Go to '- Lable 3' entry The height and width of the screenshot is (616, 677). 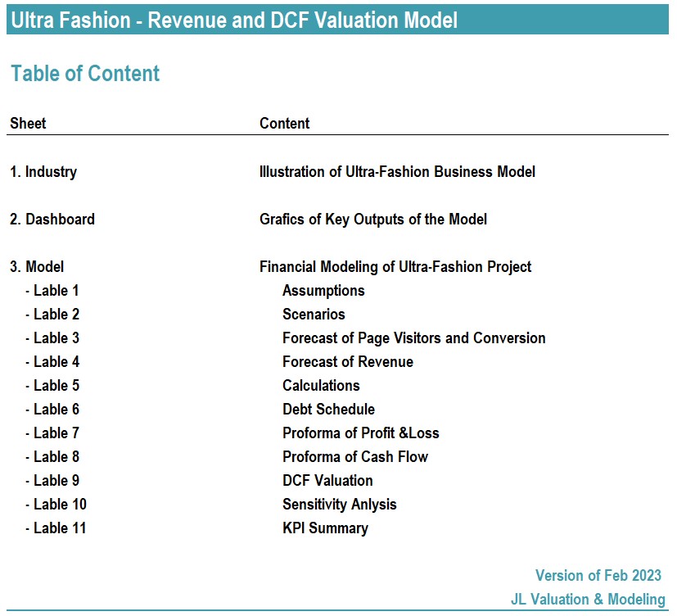(52, 337)
